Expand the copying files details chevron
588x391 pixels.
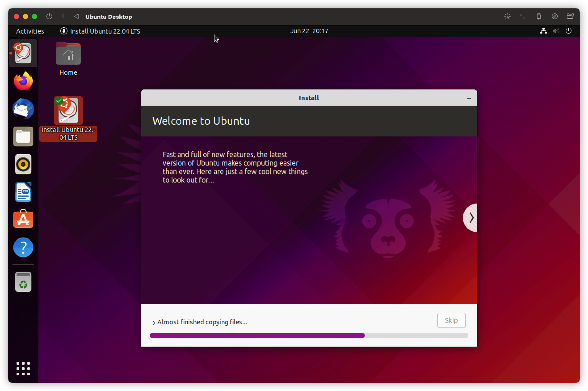coord(154,323)
